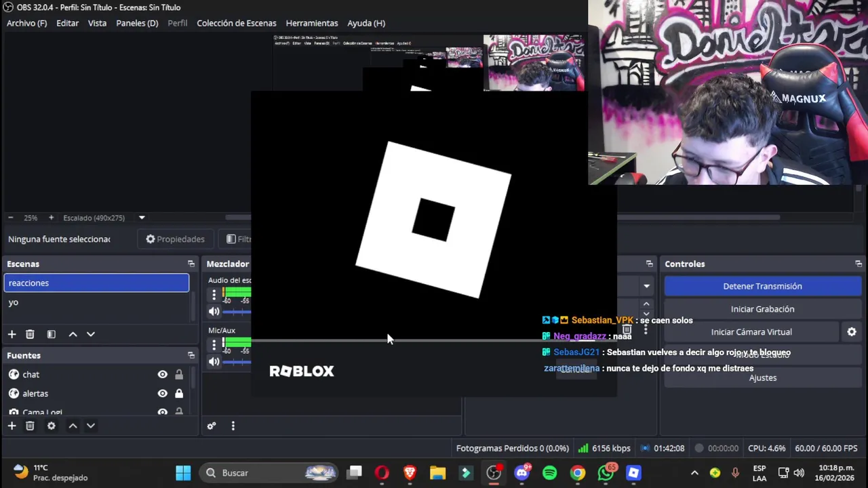Open Discord from the taskbar
The image size is (868, 488).
522,472
